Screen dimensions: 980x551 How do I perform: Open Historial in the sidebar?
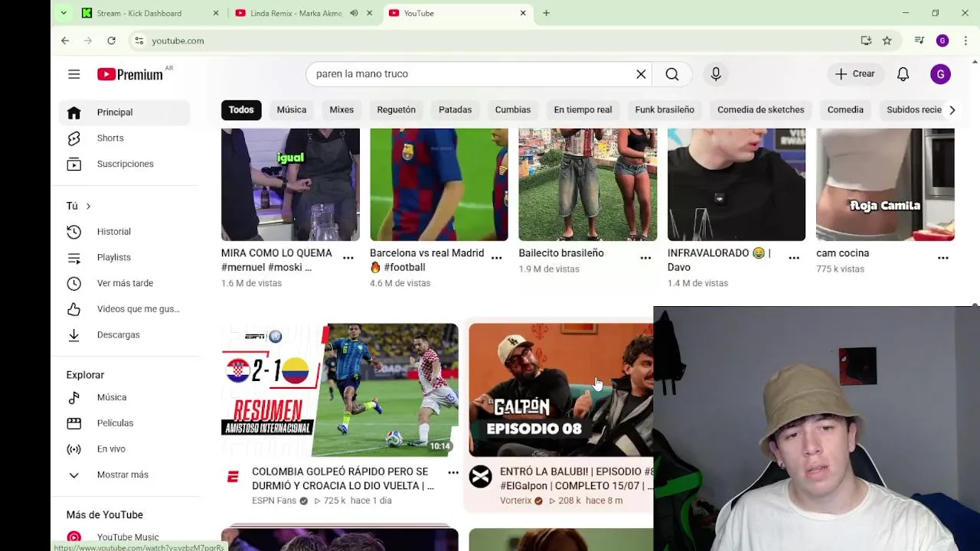tap(124, 231)
